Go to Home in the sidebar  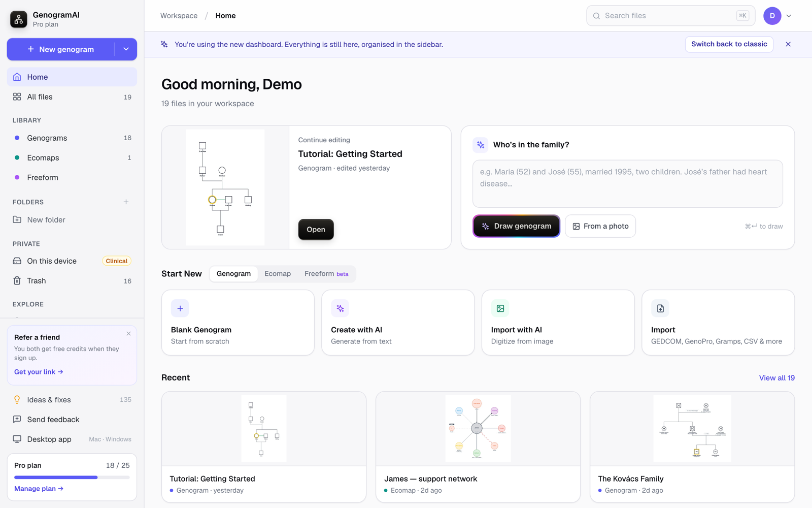pyautogui.click(x=72, y=77)
